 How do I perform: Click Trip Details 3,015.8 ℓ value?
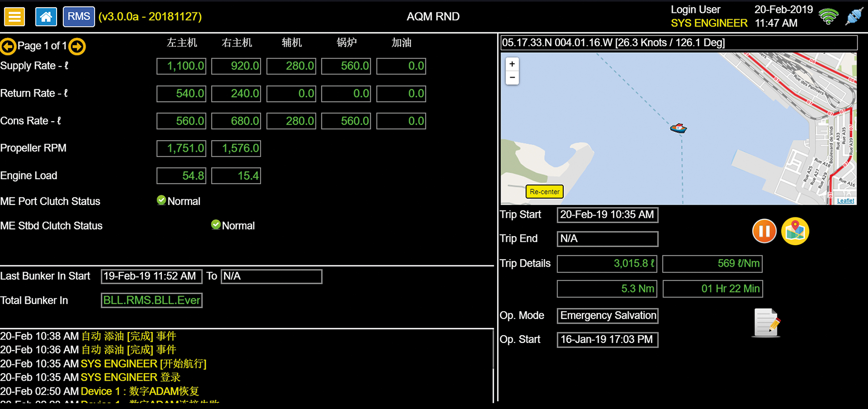tap(607, 264)
